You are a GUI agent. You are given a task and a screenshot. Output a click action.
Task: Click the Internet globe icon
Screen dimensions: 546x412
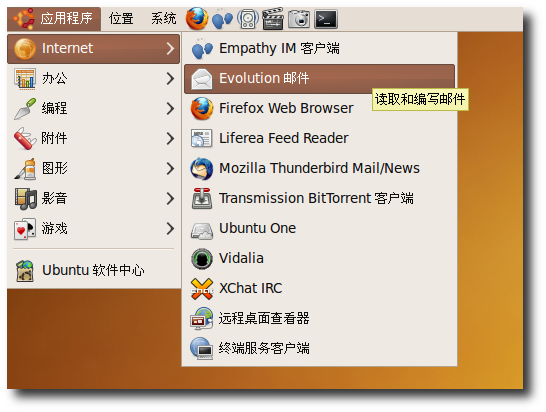click(x=25, y=49)
